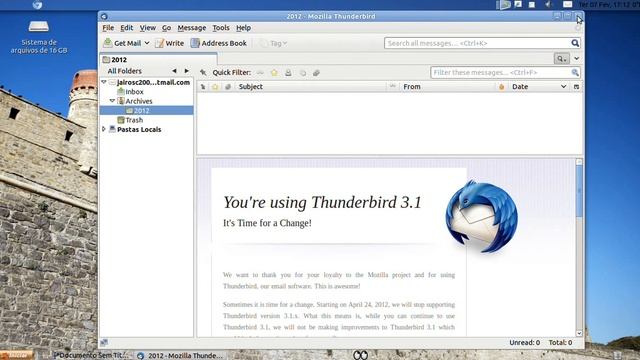Image resolution: width=640 pixels, height=360 pixels.
Task: Click the star column header icon
Action: (x=215, y=87)
